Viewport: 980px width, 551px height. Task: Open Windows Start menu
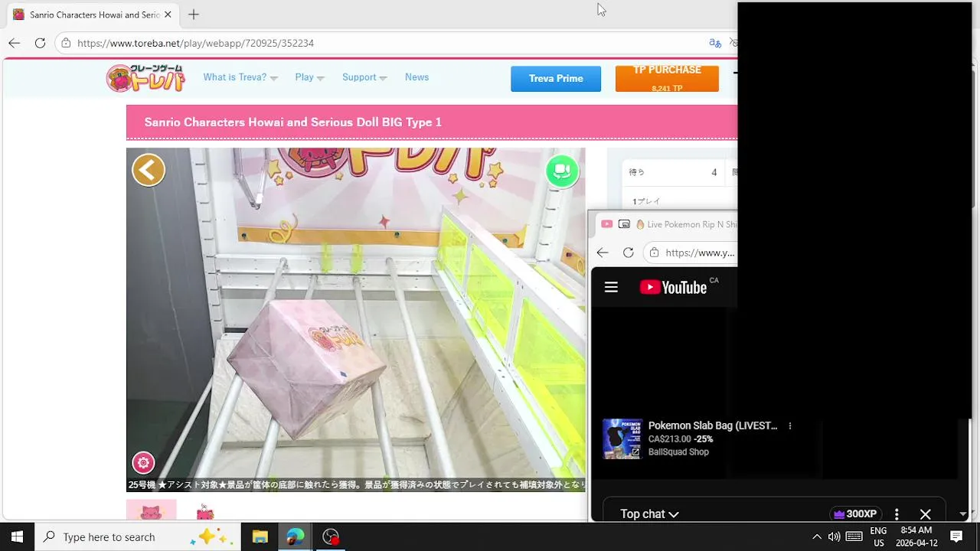pos(17,536)
